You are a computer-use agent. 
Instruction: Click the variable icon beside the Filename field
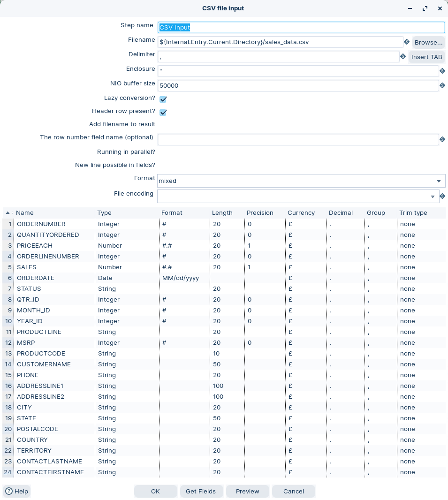tap(407, 42)
